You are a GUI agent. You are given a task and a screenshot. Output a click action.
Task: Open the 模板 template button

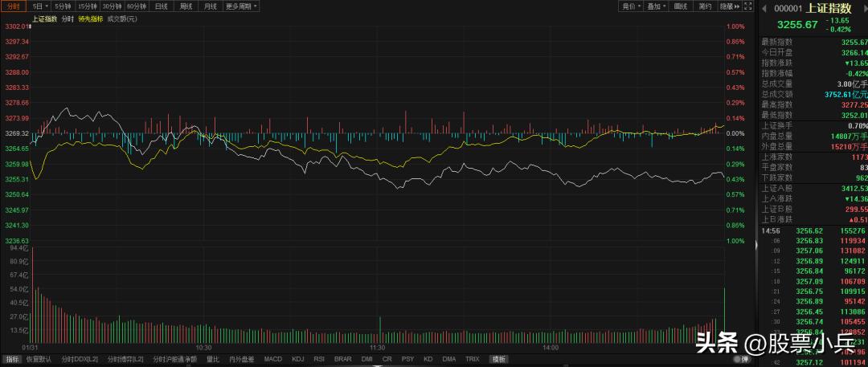[x=499, y=359]
